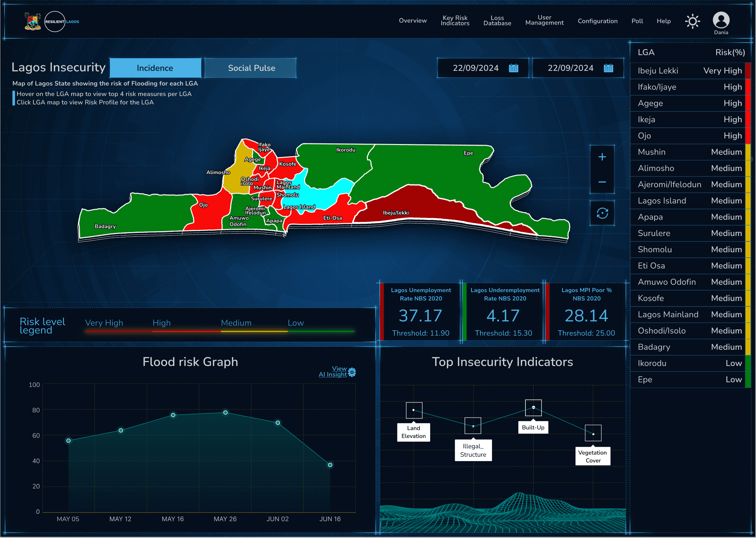756x538 pixels.
Task: Click the High legend label
Action: (x=161, y=323)
